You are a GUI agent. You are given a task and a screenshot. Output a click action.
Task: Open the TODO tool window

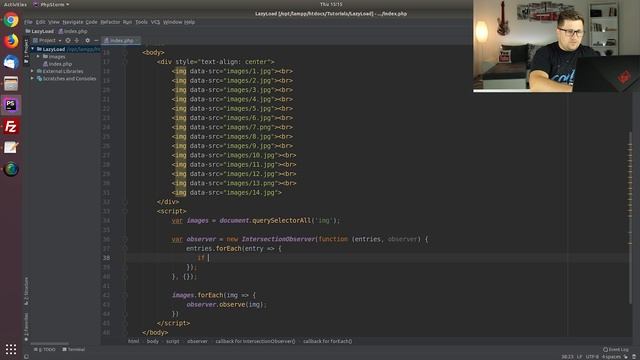(x=44, y=349)
